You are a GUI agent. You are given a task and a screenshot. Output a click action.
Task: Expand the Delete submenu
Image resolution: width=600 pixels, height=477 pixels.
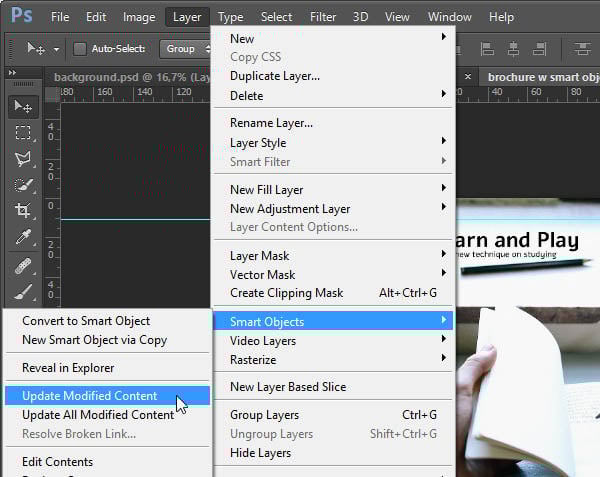click(x=333, y=96)
